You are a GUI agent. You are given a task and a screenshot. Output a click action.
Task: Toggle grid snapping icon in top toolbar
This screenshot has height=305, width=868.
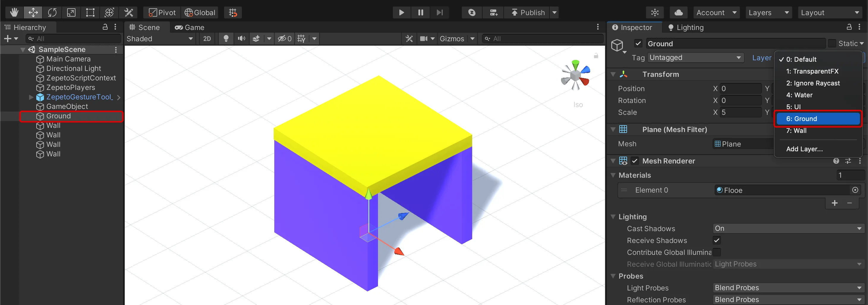[x=233, y=12]
